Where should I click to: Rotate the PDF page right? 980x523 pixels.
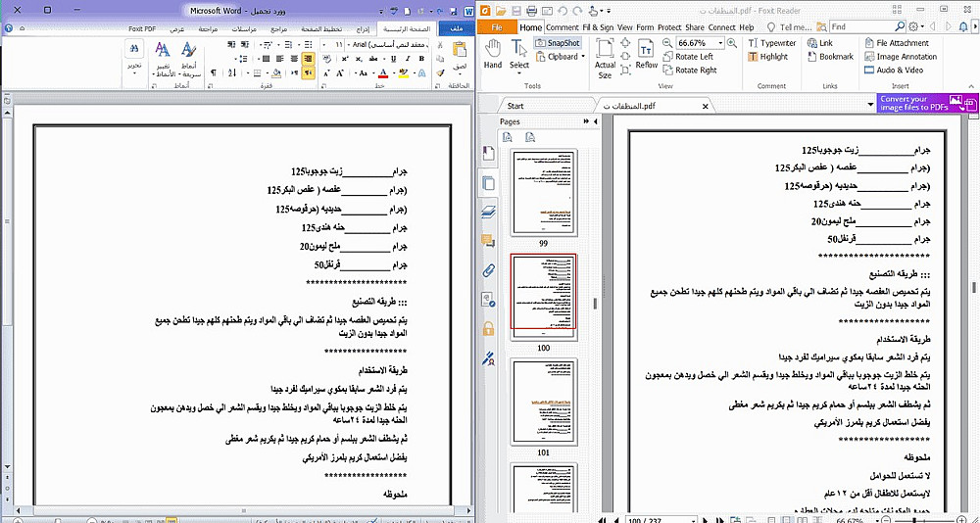click(689, 71)
